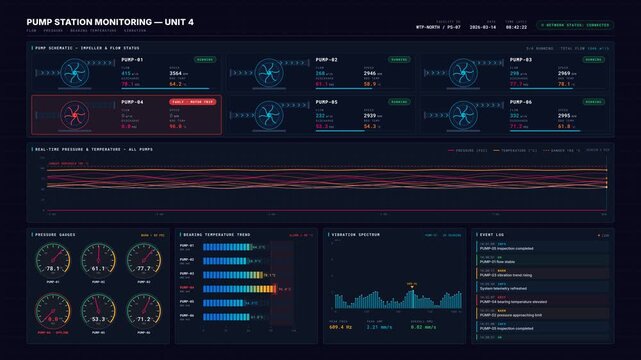Click the PUMP-06 bearing temperature bar
Screen dimensions: 641x360
tap(226, 317)
